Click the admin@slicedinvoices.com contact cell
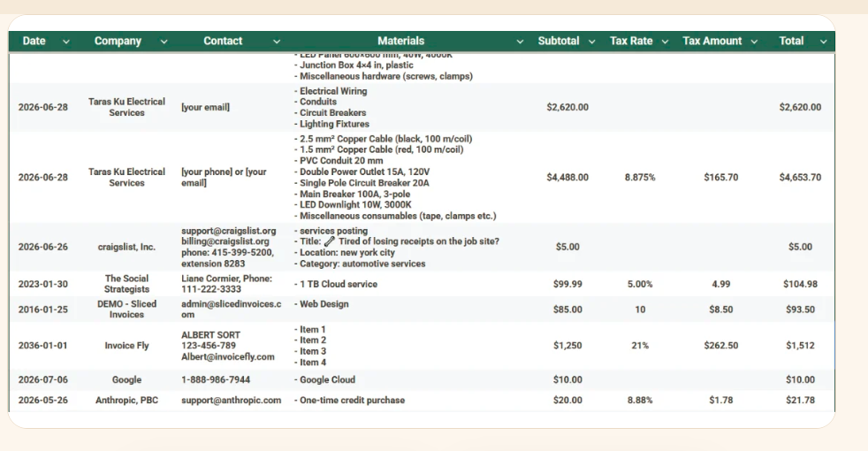The width and height of the screenshot is (868, 451). [232, 310]
